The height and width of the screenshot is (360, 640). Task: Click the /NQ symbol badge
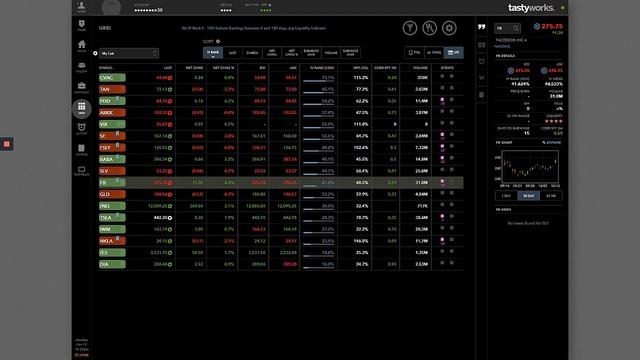point(112,206)
